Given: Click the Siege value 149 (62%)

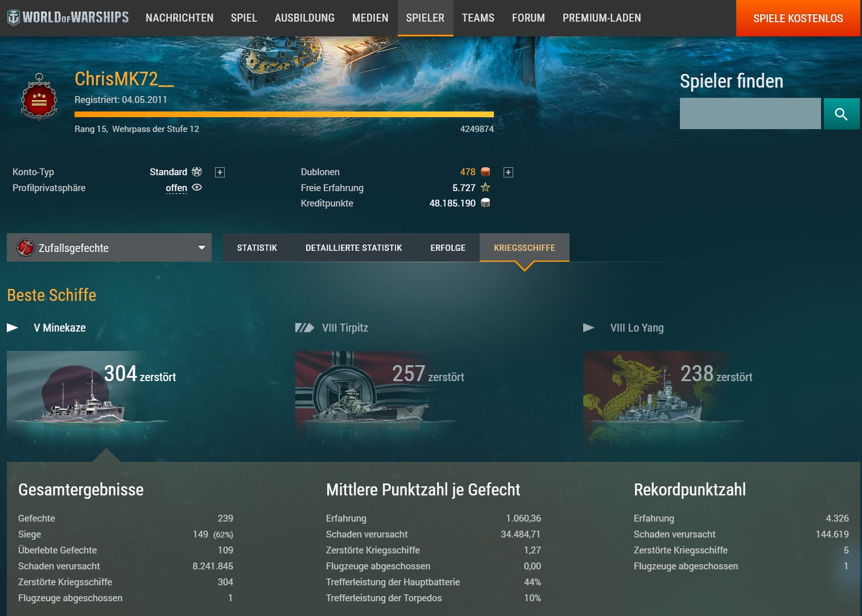Looking at the screenshot, I should (213, 534).
